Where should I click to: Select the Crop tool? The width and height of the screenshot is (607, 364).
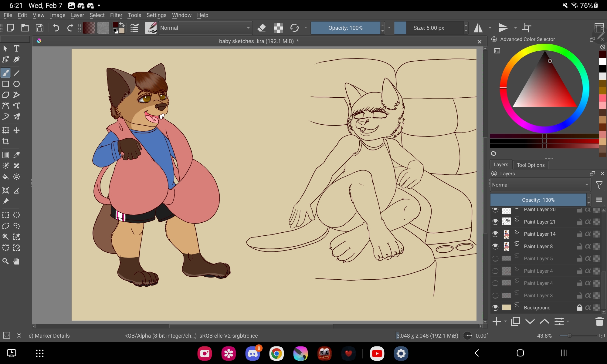(x=5, y=141)
